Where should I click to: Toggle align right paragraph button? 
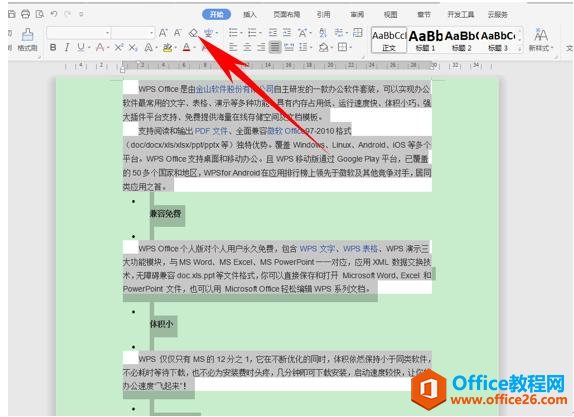[x=261, y=47]
